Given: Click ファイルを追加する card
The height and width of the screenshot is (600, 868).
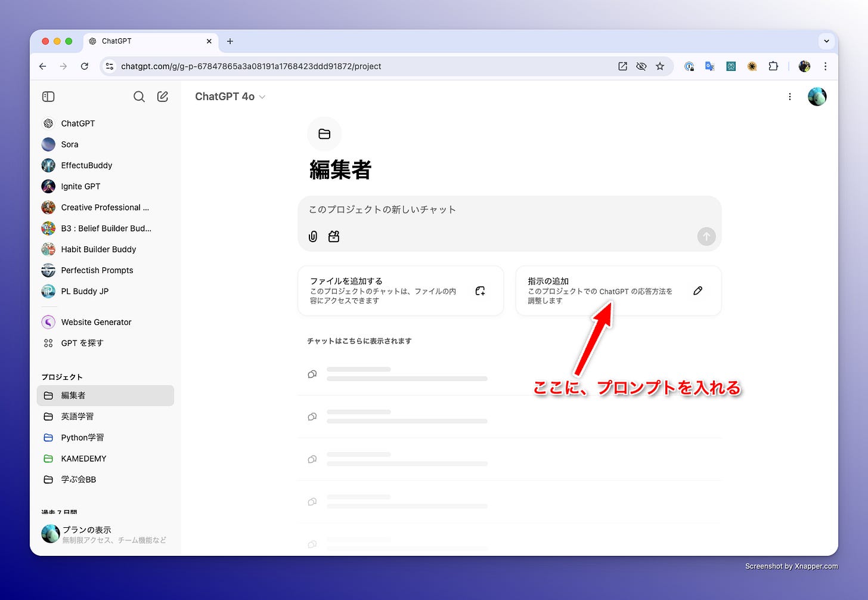Looking at the screenshot, I should coord(401,291).
